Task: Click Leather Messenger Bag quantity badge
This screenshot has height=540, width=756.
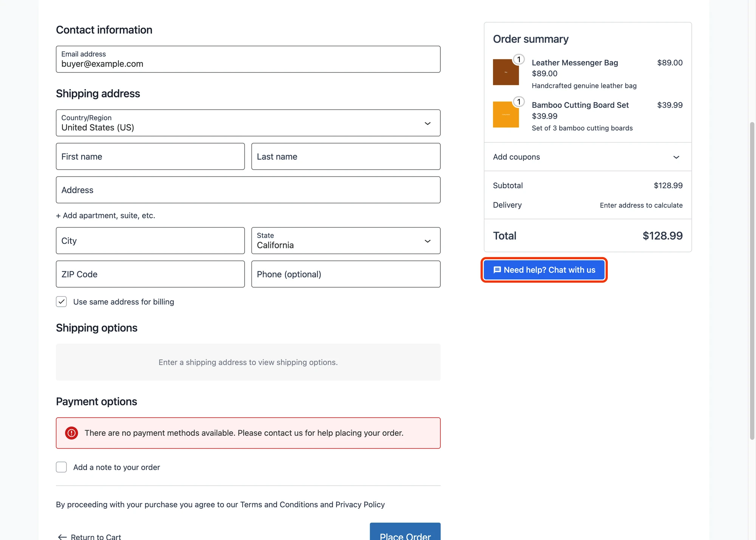Action: pos(519,59)
